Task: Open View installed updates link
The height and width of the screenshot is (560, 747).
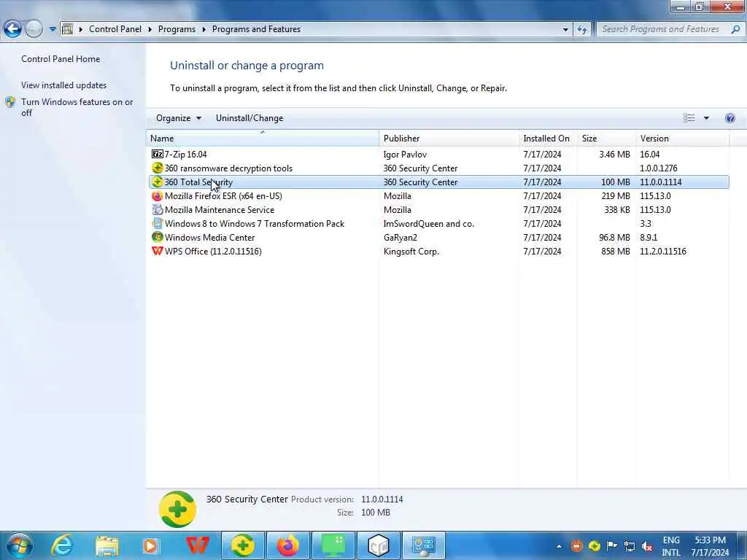Action: tap(64, 85)
